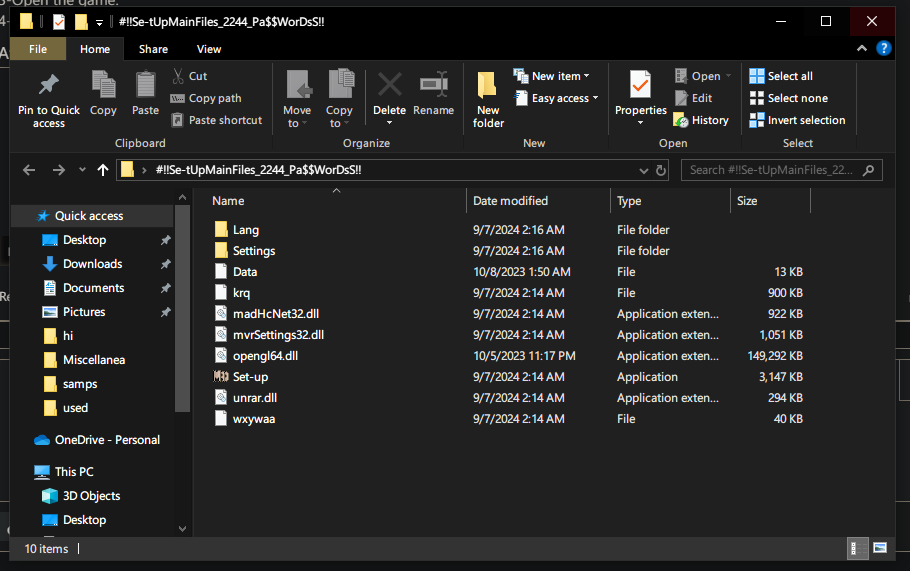The image size is (910, 571).
Task: Open the File ribbon tab
Action: [38, 49]
